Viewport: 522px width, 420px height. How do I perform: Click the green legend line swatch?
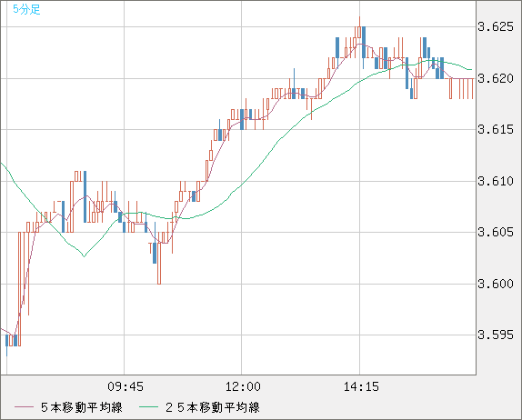coord(148,407)
